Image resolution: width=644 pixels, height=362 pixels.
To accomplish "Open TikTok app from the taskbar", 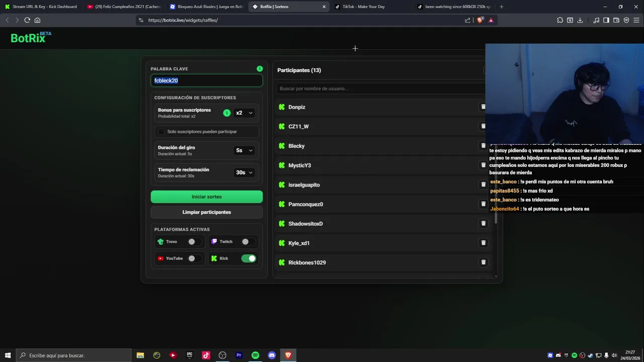I will (206, 355).
